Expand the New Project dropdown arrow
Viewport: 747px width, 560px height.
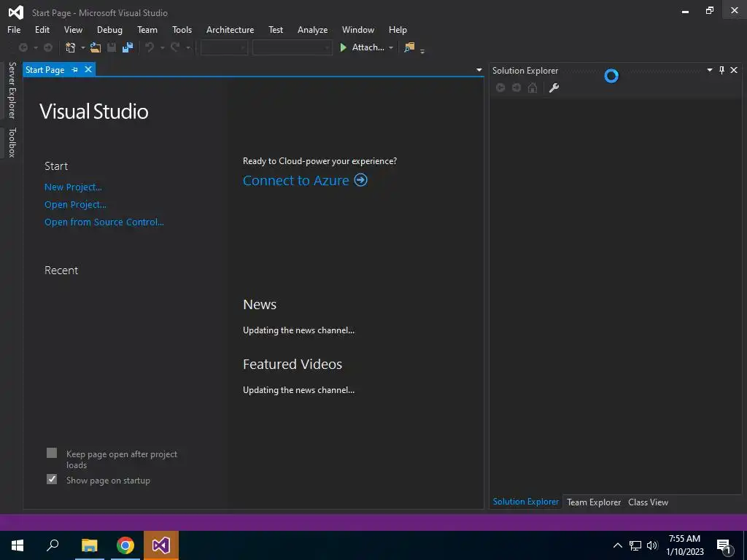[83, 47]
